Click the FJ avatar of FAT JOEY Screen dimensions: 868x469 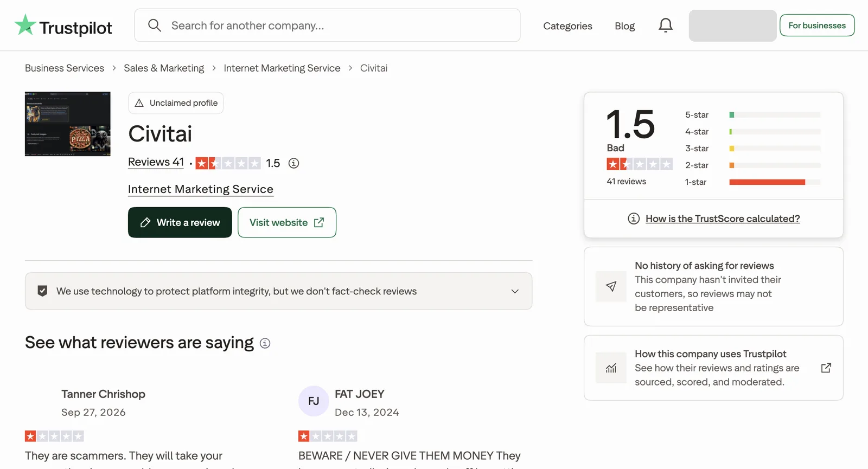tap(314, 401)
